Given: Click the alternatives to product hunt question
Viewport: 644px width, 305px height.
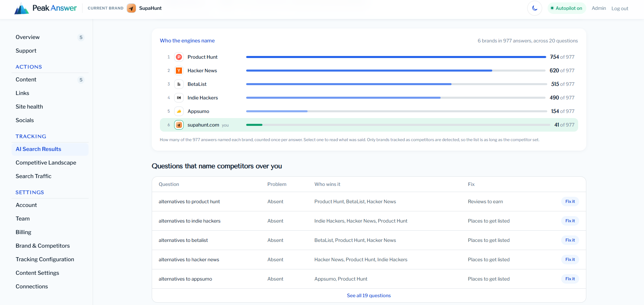Looking at the screenshot, I should tap(189, 202).
